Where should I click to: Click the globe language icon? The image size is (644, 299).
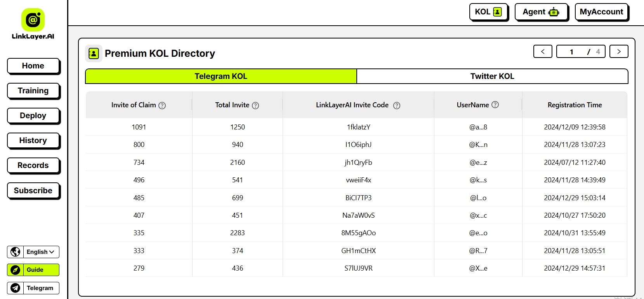[x=16, y=252]
